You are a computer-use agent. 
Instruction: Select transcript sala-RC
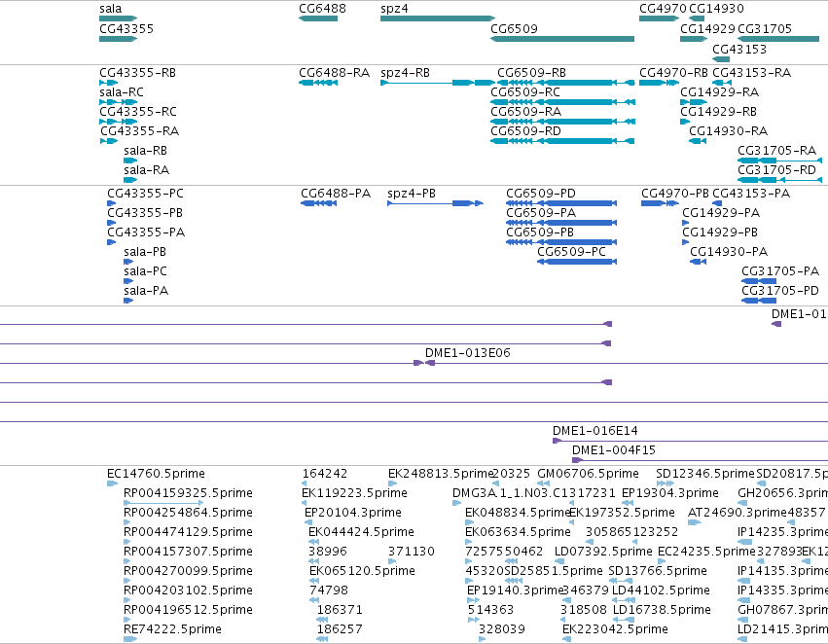[x=122, y=91]
